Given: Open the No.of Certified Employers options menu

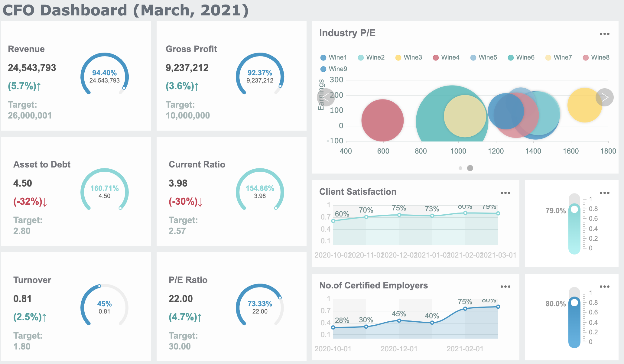Looking at the screenshot, I should click(x=505, y=286).
